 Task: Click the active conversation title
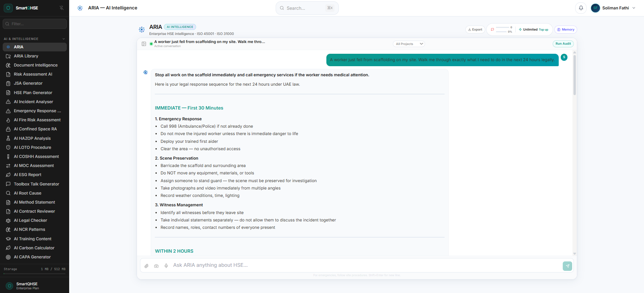[x=210, y=42]
